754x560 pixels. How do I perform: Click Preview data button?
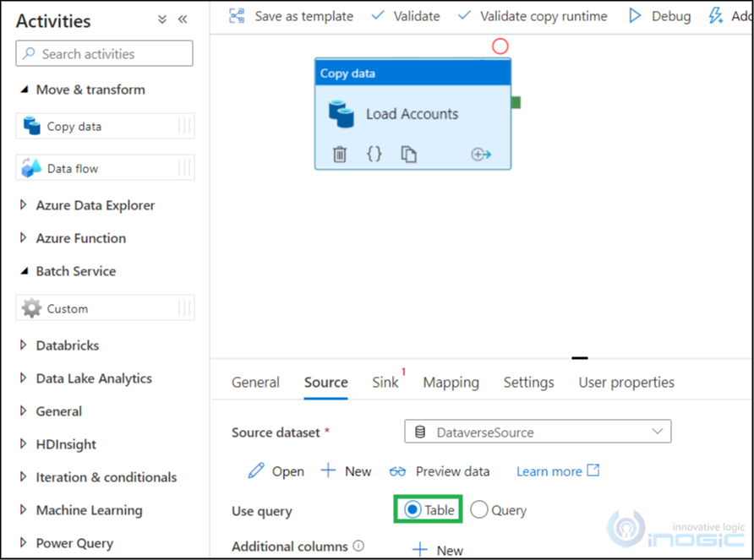[440, 471]
